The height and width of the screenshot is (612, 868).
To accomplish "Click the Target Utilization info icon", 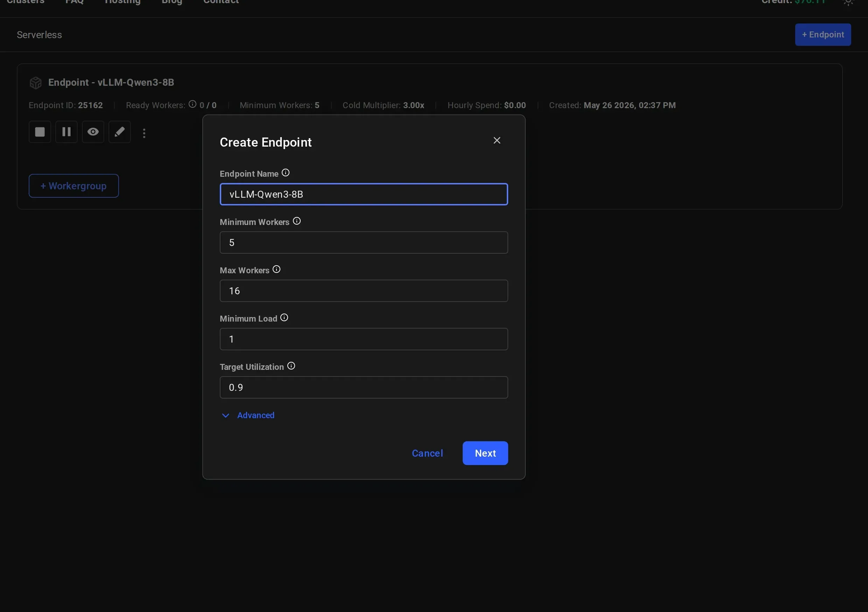I will [291, 366].
